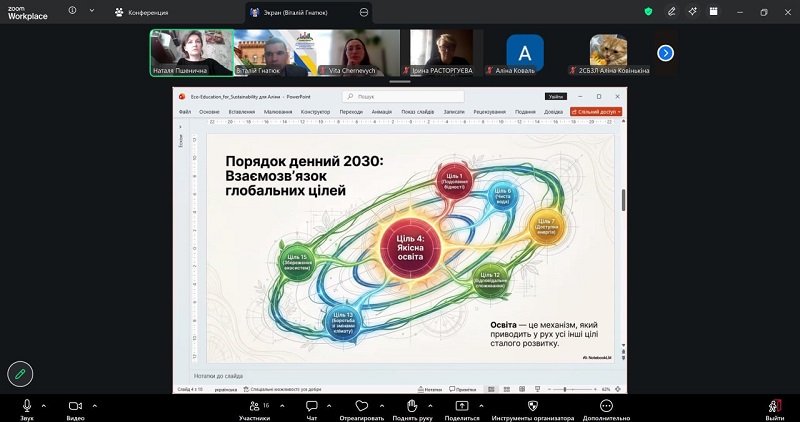800x422 pixels.
Task: Click Поднять руку raise hand icon
Action: 412,409
